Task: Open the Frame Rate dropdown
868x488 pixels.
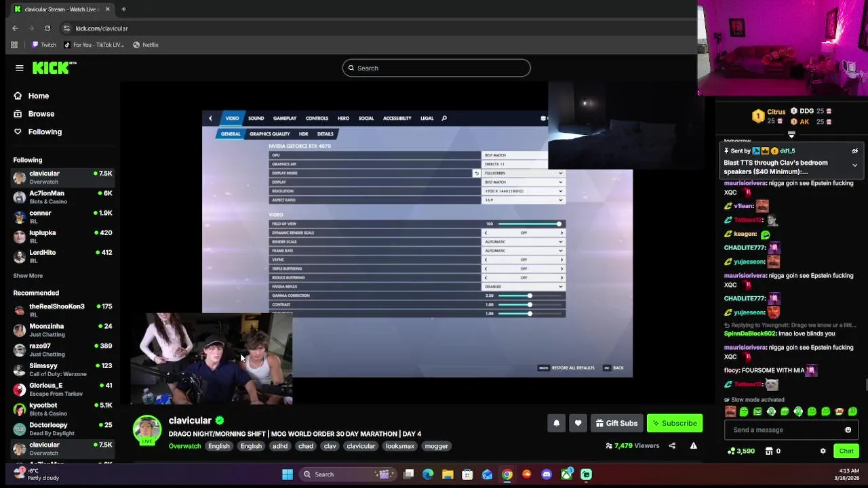Action: click(523, 251)
